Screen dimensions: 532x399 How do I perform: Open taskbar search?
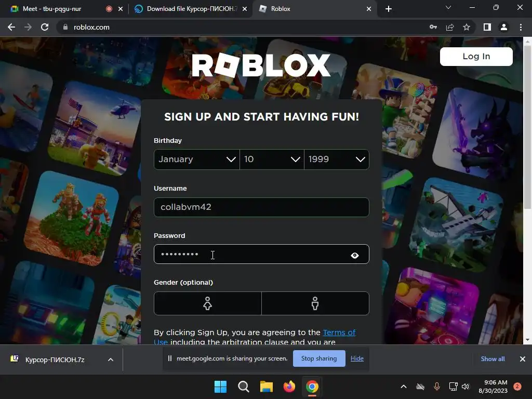(243, 387)
